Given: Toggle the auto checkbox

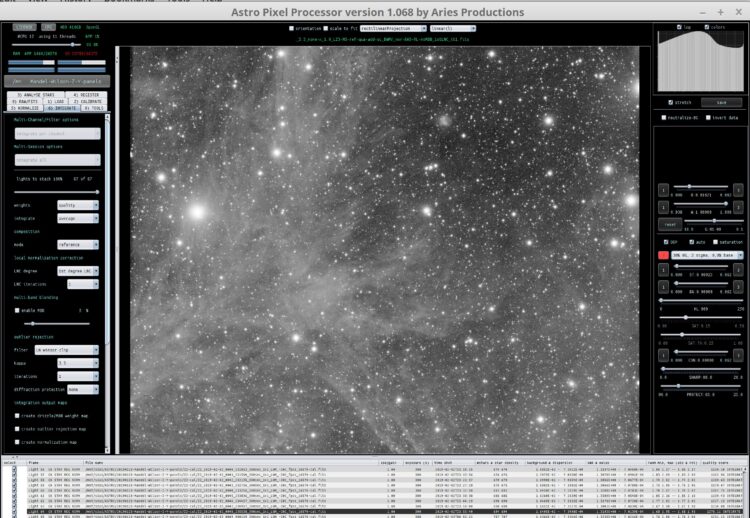Looking at the screenshot, I should [x=692, y=242].
